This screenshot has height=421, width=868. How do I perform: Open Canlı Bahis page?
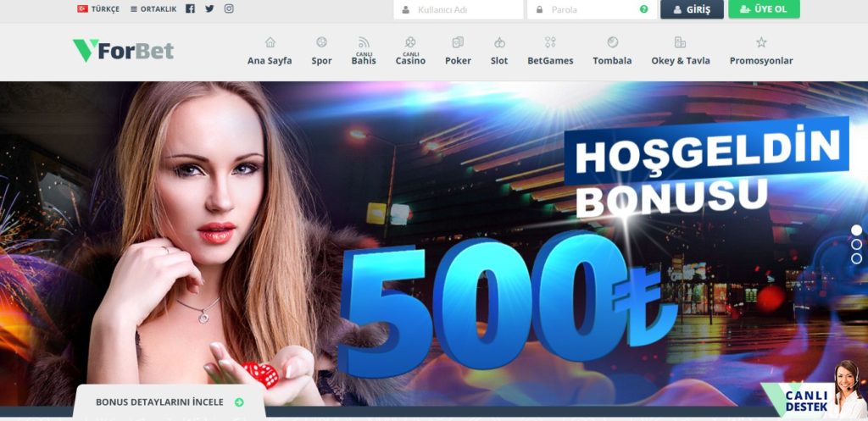pos(364,60)
